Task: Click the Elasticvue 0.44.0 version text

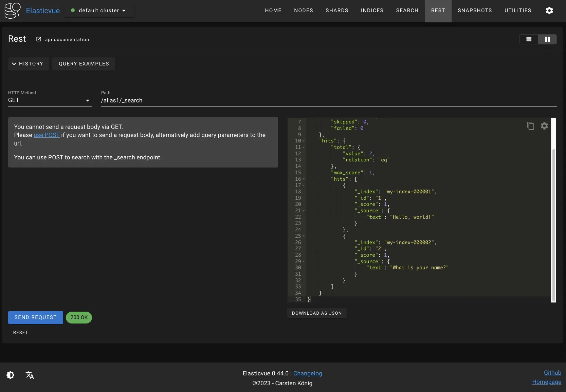Action: pyautogui.click(x=266, y=373)
